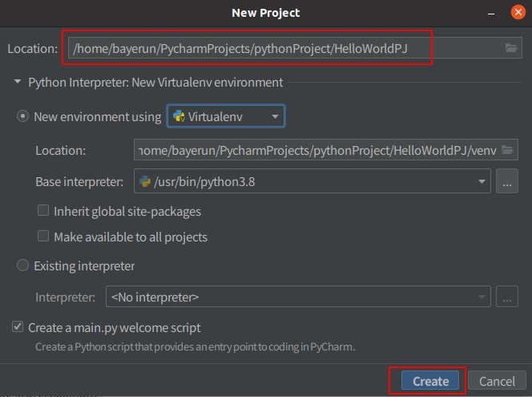
Task: Select the New environment using radio option
Action: [x=23, y=116]
